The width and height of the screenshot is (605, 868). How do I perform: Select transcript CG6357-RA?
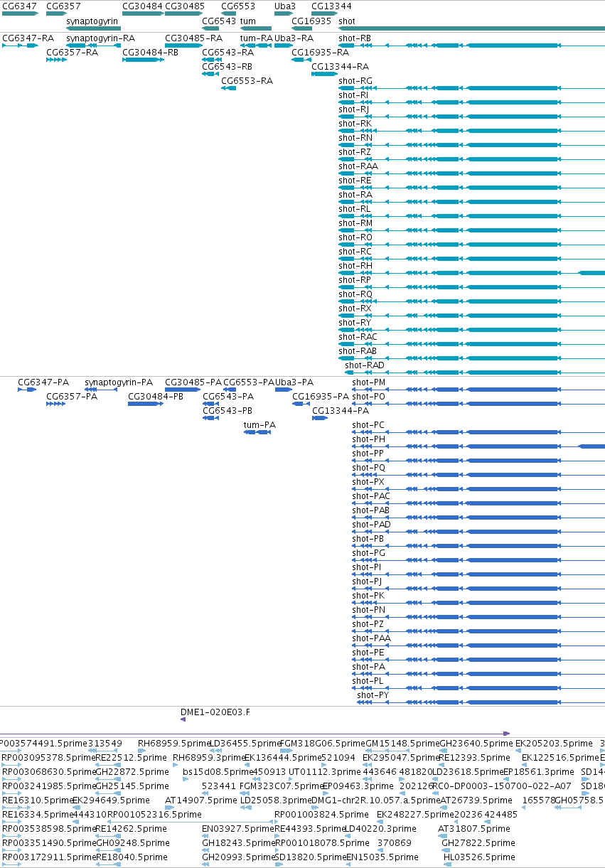tap(72, 52)
